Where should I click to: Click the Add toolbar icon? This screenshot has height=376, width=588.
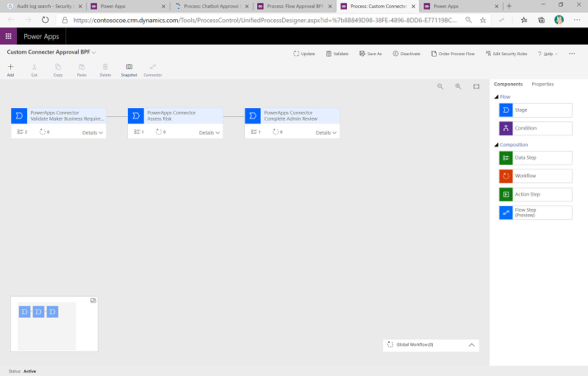pyautogui.click(x=10, y=70)
